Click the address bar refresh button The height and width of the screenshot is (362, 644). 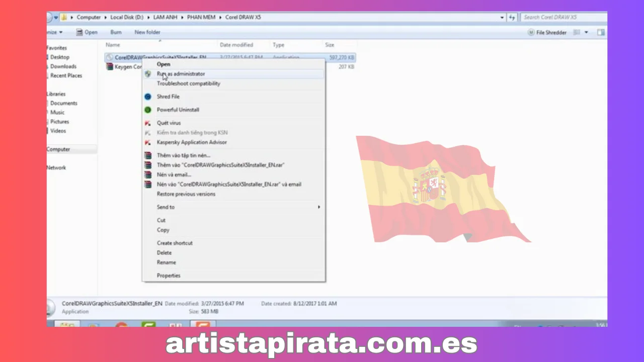click(512, 17)
